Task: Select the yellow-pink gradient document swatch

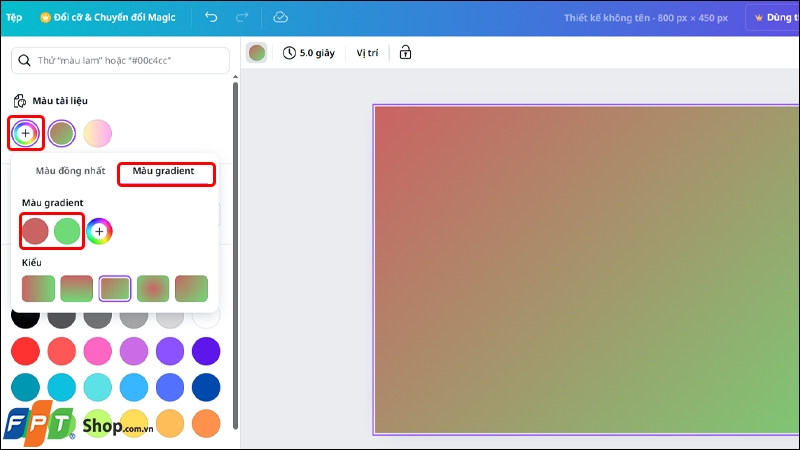Action: point(97,133)
